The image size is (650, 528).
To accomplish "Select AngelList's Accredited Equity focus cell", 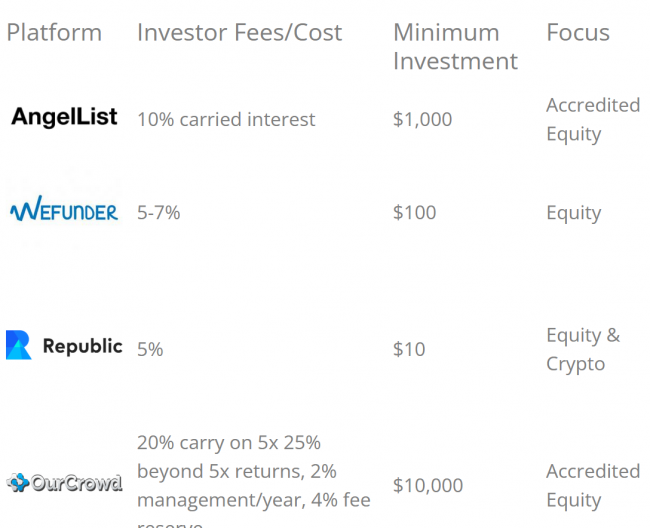I will (x=593, y=120).
